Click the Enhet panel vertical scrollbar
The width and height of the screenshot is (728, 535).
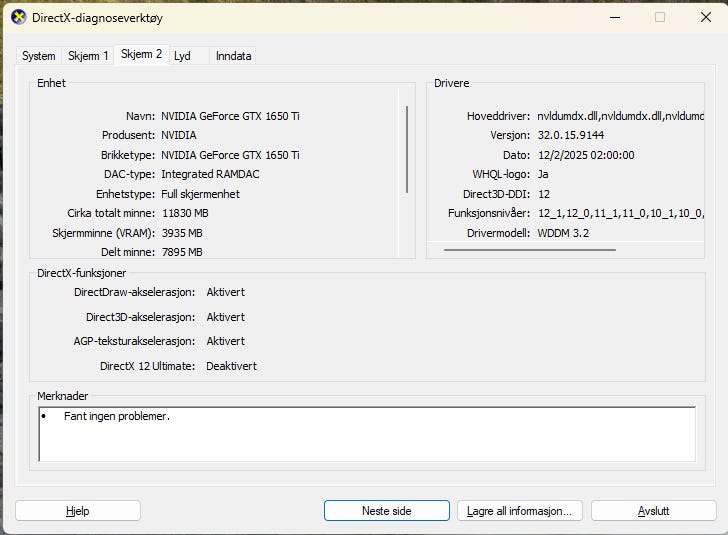coord(407,150)
